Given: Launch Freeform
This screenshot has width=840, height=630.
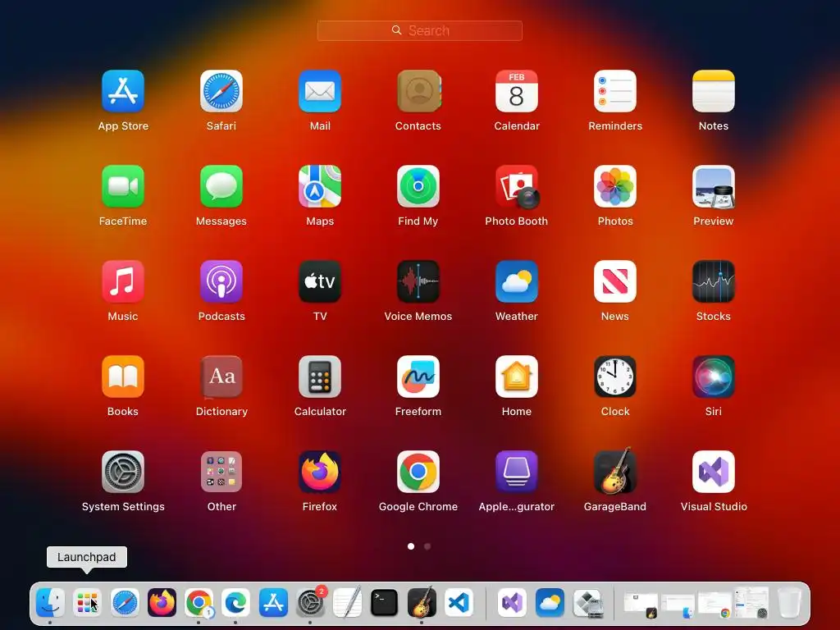Looking at the screenshot, I should click(x=418, y=377).
